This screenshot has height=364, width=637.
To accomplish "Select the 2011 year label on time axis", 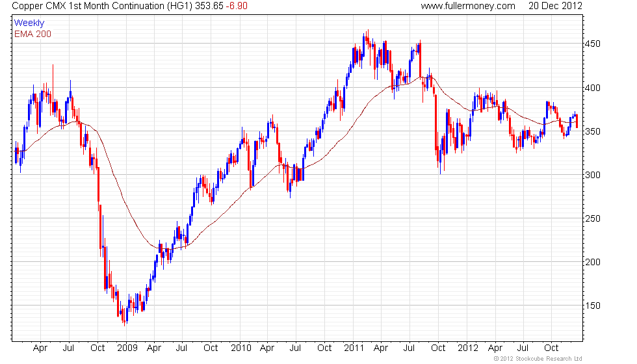I will (x=354, y=348).
